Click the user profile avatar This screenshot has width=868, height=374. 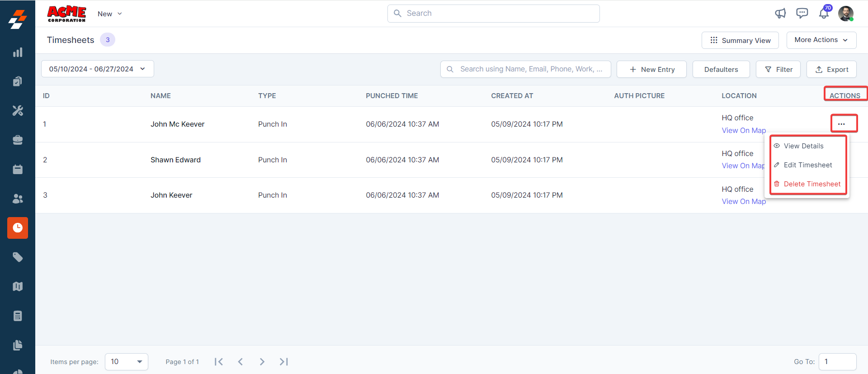coord(845,14)
